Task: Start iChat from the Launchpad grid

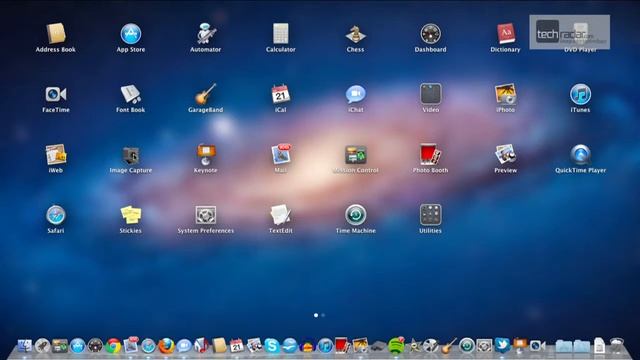Action: pos(355,94)
